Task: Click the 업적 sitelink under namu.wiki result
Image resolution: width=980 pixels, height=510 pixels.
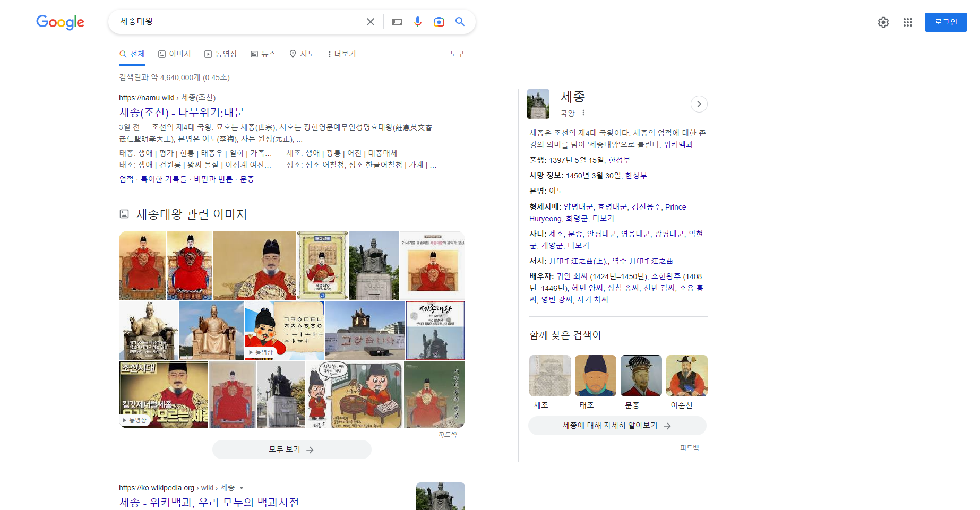Action: 126,179
